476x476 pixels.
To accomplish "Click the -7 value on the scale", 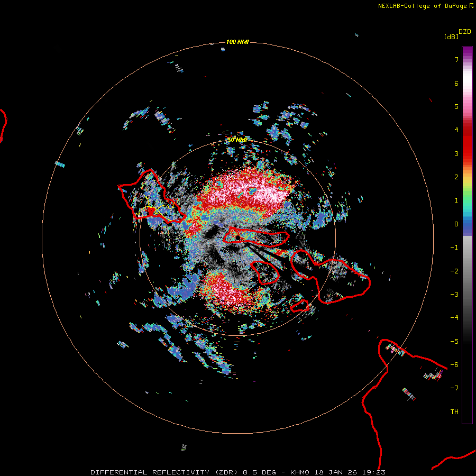I will point(454,388).
